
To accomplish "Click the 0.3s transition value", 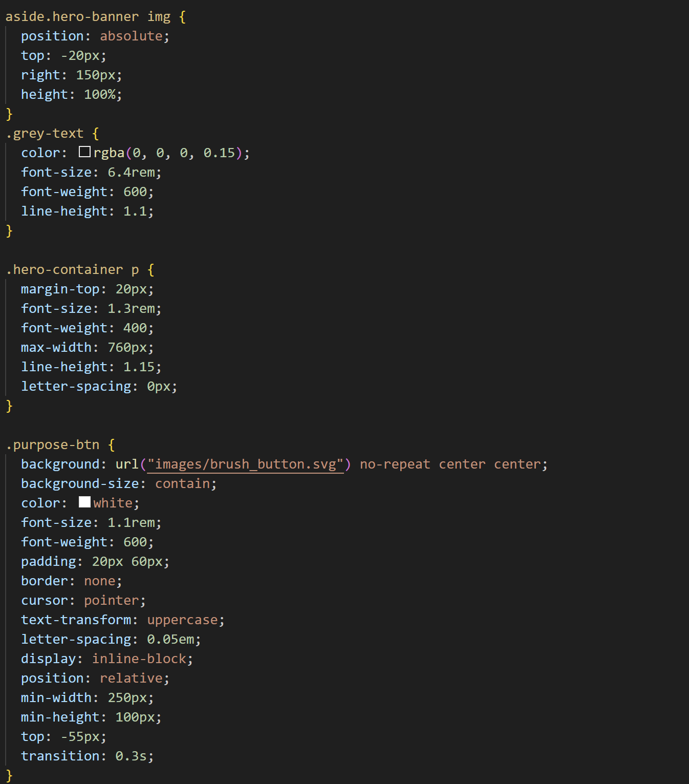I will tap(131, 756).
